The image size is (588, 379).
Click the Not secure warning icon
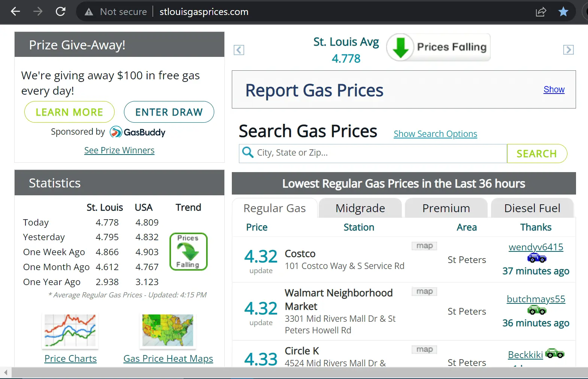pyautogui.click(x=89, y=12)
